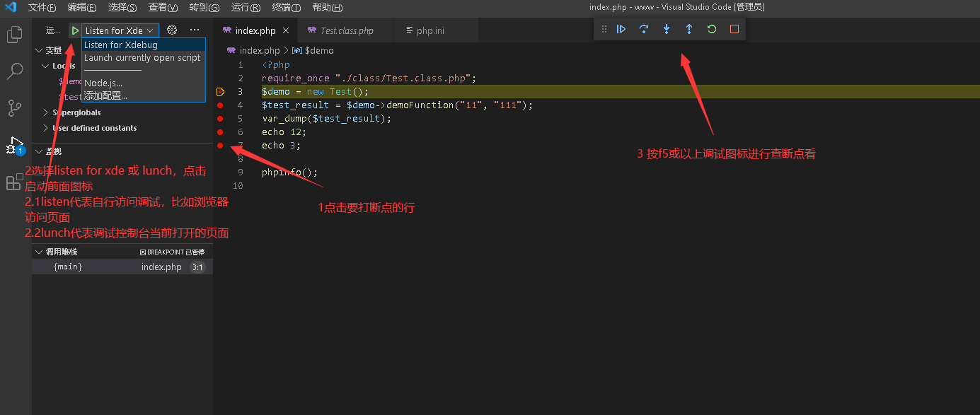
Task: Toggle the breakpoint on line 7
Action: pos(220,146)
